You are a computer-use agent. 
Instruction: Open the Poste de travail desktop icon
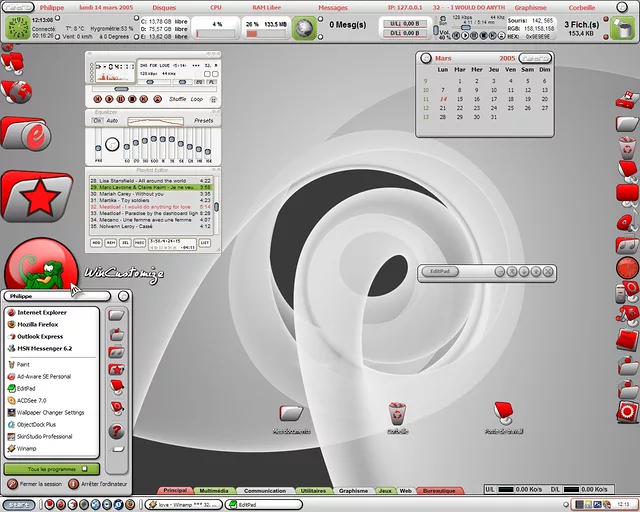(504, 414)
